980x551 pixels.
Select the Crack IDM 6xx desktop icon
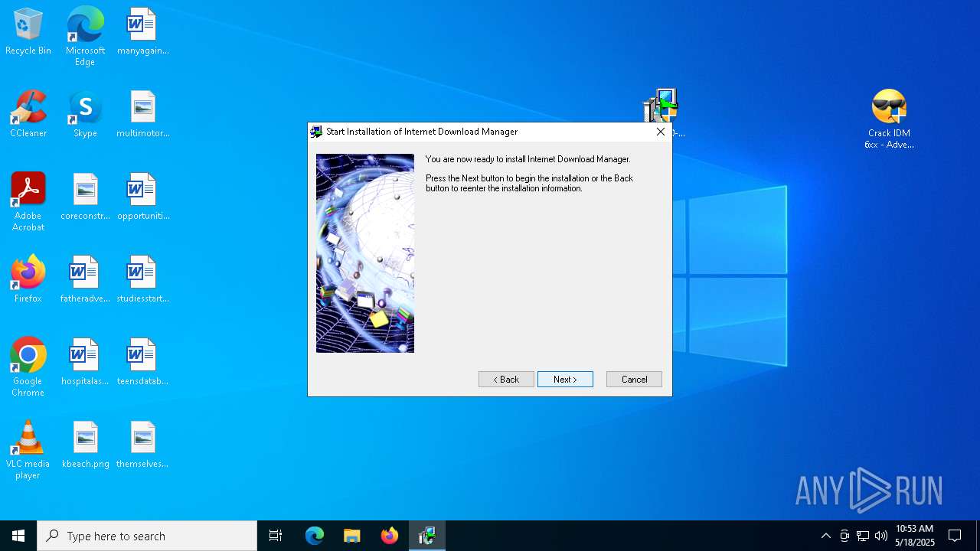coord(889,120)
